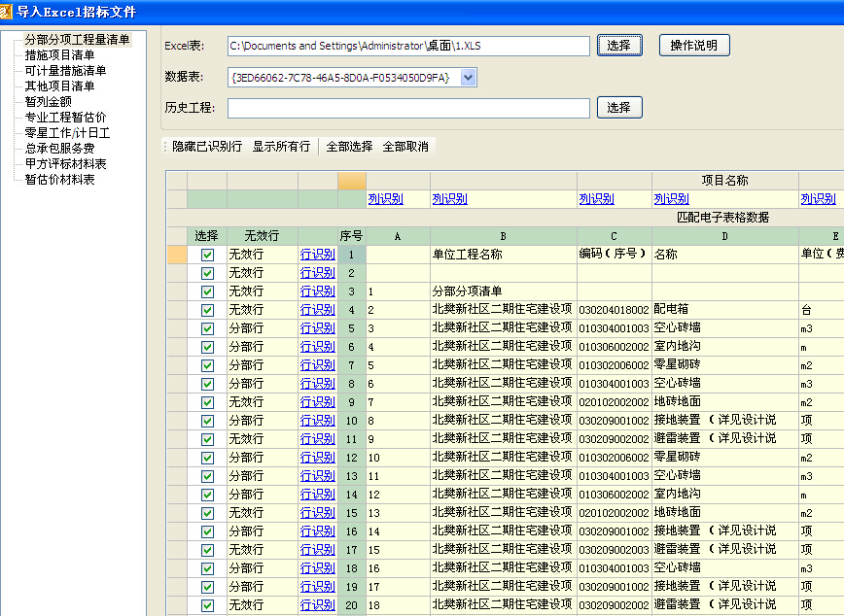Select 专业工程暂估价 tree item
The height and width of the screenshot is (616, 844).
[x=65, y=118]
